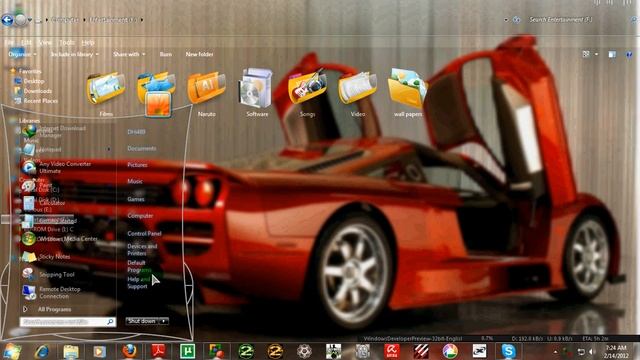Image resolution: width=640 pixels, height=360 pixels.
Task: Launch Snipping Tool from Start menu
Action: pyautogui.click(x=48, y=274)
